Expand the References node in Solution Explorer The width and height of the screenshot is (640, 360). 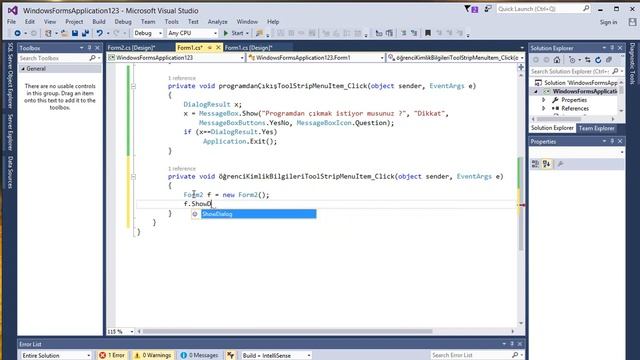click(x=544, y=109)
